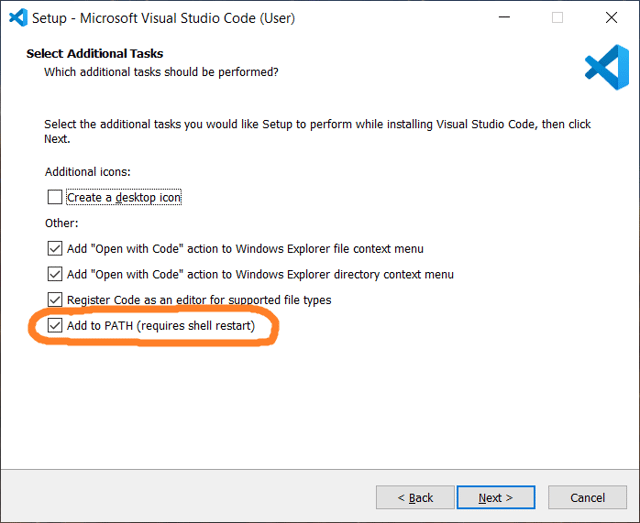
Task: Click the Select Additional Tasks heading
Action: point(95,54)
